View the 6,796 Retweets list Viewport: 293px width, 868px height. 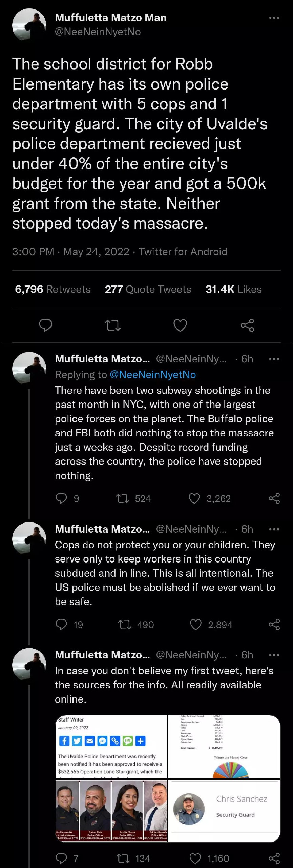coord(53,289)
